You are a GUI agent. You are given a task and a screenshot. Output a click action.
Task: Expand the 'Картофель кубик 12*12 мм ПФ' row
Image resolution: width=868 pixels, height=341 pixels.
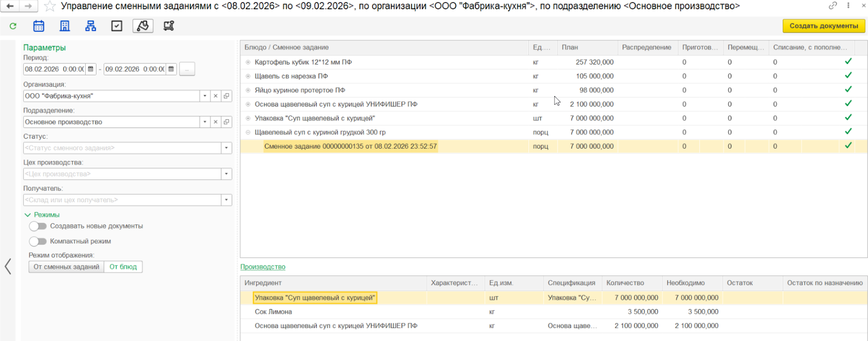248,62
